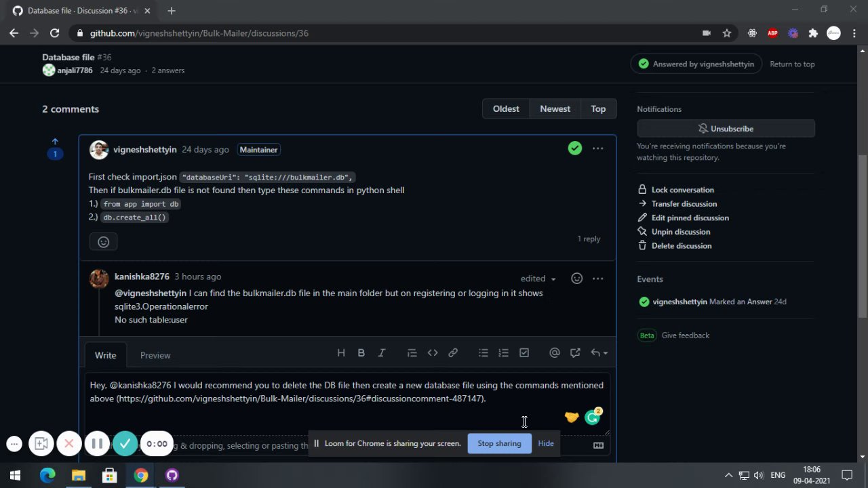
Task: Sort comments by Newest
Action: point(555,109)
